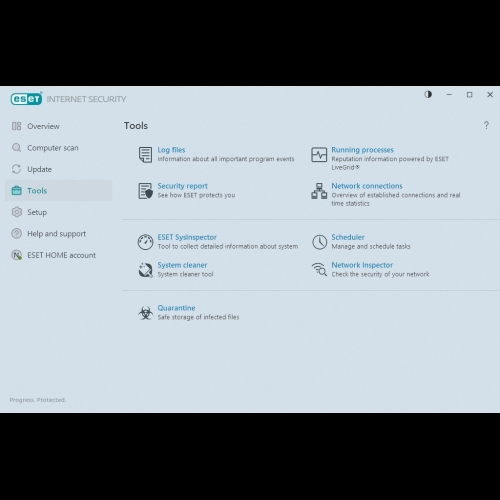The width and height of the screenshot is (500, 500).
Task: Open the Log files link
Action: pos(171,150)
